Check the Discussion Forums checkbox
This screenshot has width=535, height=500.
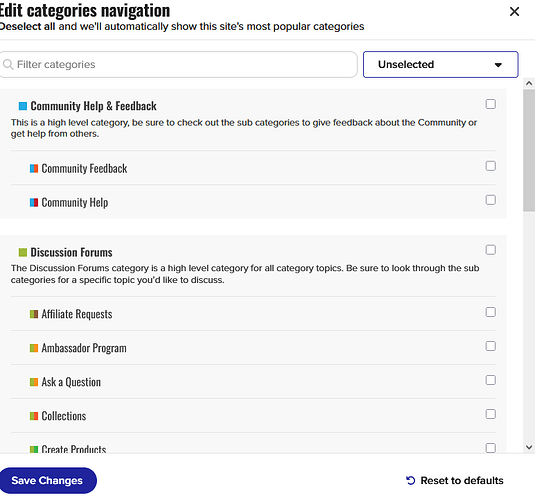coord(491,250)
